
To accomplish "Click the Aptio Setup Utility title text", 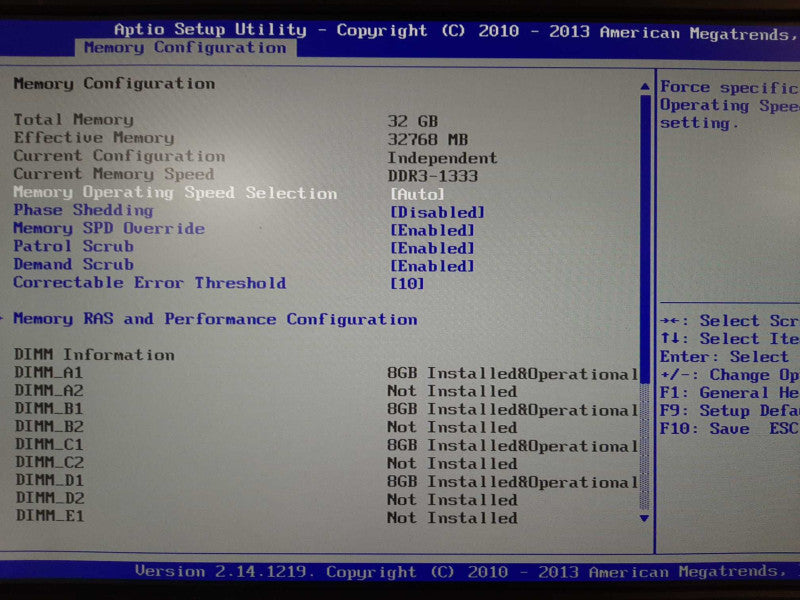I will (210, 30).
